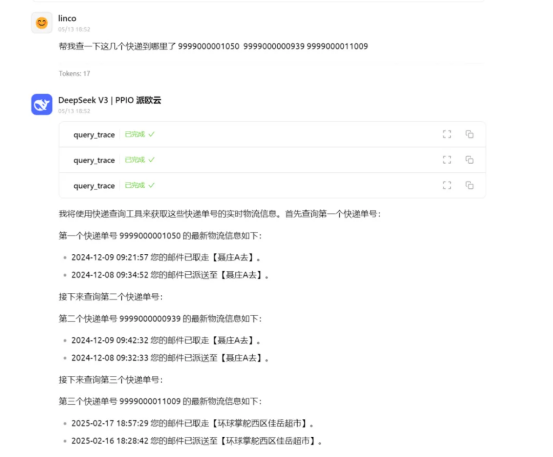Expand the second query_trace result fullscreen

point(447,160)
